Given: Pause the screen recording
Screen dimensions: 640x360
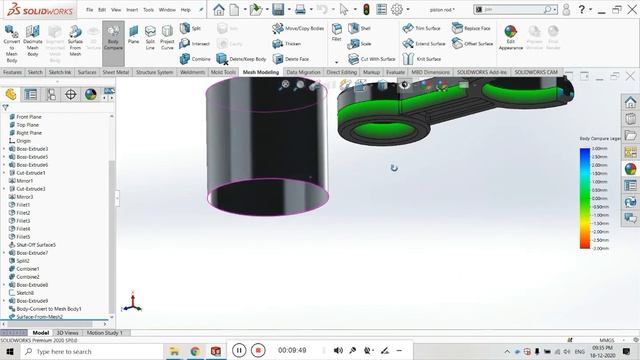Looking at the screenshot, I should (239, 350).
